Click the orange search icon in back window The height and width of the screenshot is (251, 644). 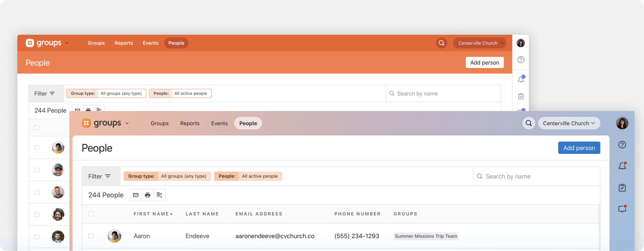[x=441, y=43]
